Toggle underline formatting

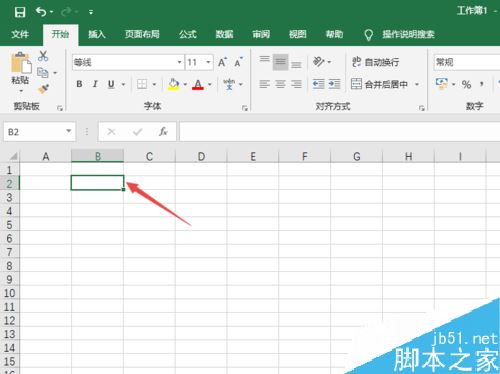111,84
